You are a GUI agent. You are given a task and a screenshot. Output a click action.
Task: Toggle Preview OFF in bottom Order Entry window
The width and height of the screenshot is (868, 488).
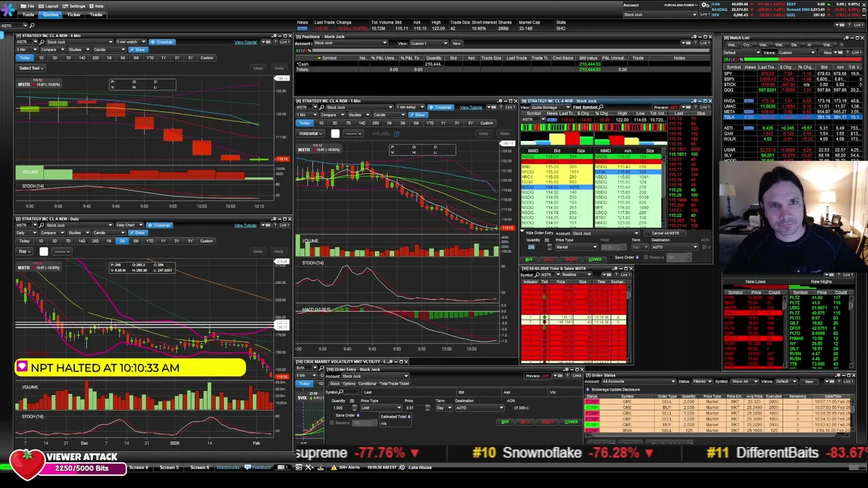click(x=537, y=376)
